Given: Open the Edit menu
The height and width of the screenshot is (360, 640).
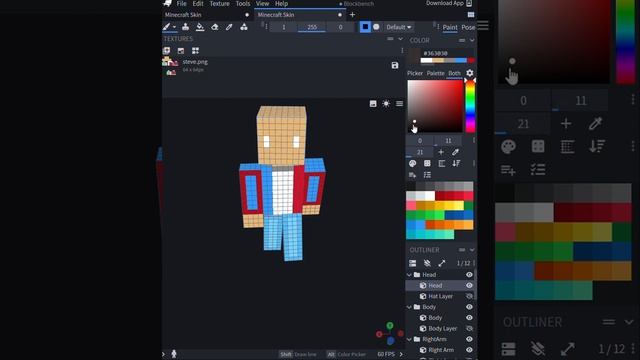Looking at the screenshot, I should pos(198,4).
